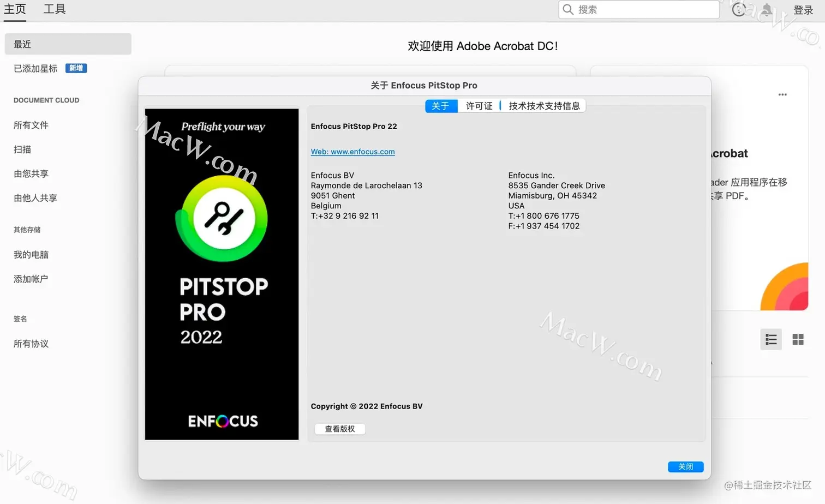The width and height of the screenshot is (825, 504).
Task: Click the 新增 badge beside 已添加星标
Action: point(76,68)
